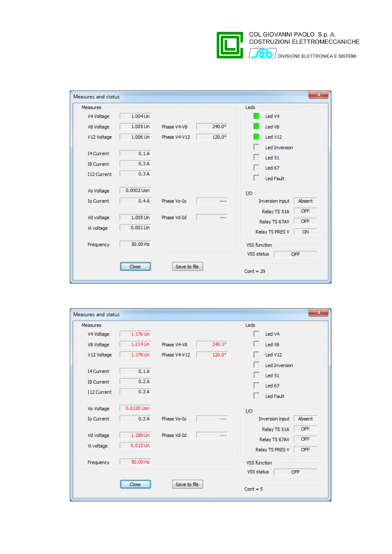Select Relay TS PRES V field showing OFF

point(306,449)
